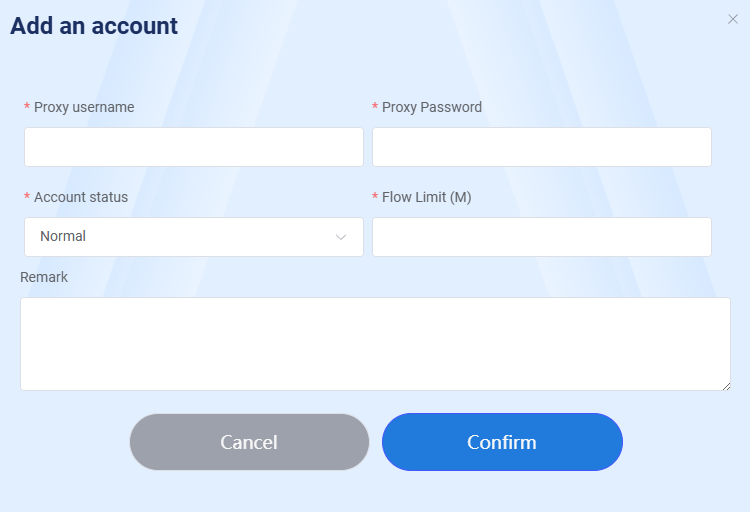Click the Proxy username input field

[x=194, y=147]
